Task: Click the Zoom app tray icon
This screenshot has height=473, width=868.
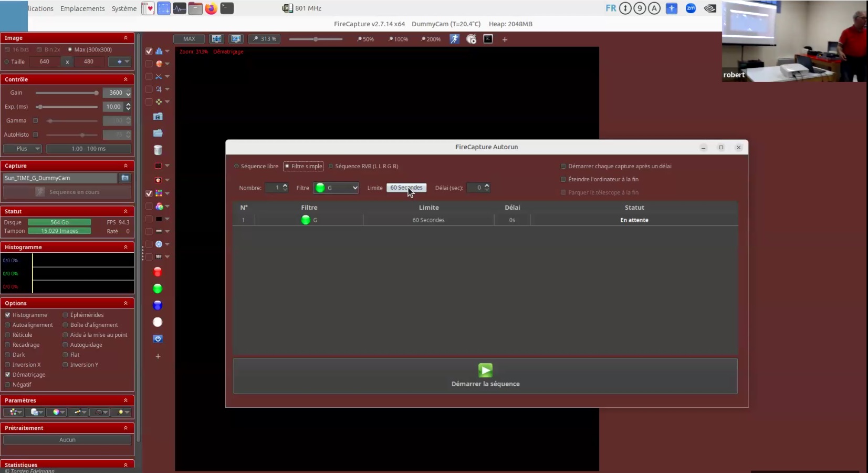Action: point(691,8)
